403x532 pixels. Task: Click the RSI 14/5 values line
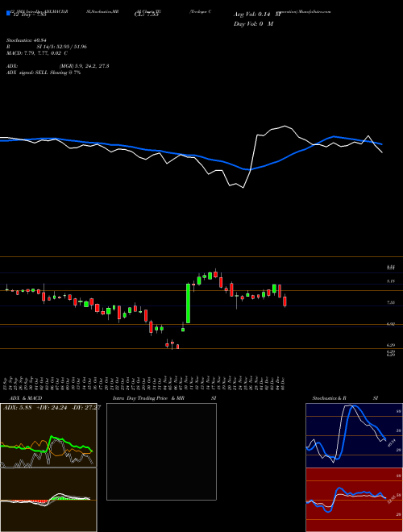[47, 47]
